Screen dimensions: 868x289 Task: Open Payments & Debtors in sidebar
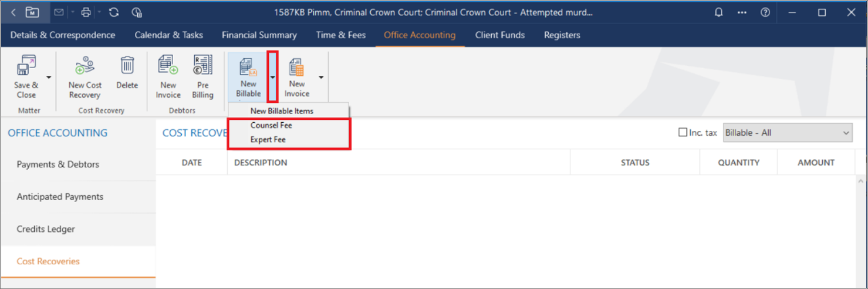[x=58, y=164]
